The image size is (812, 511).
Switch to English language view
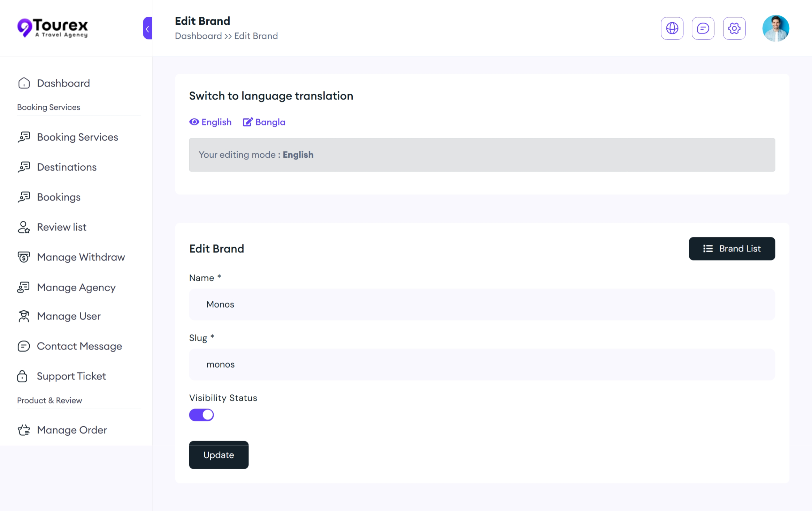tap(210, 122)
